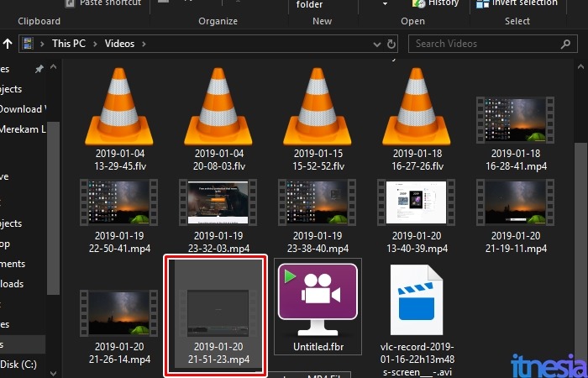
Task: Select the 2019-01-04 20-08-03.flv VLC cone icon
Action: coord(218,107)
